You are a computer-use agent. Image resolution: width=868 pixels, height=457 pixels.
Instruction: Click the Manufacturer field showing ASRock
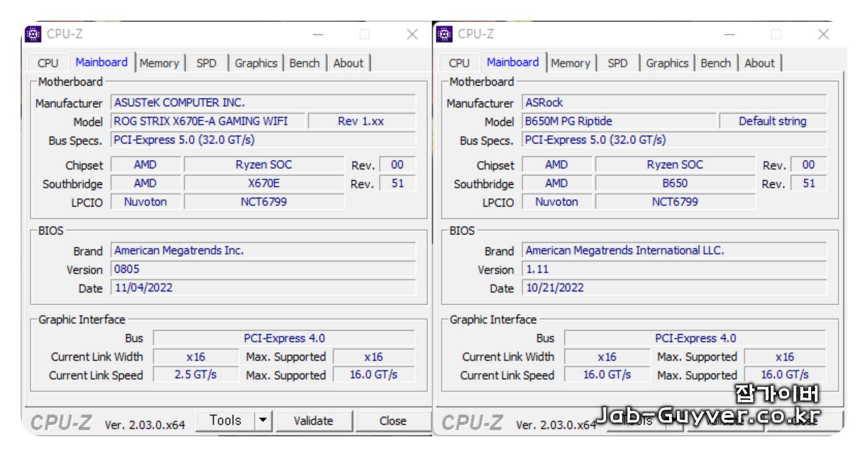675,103
